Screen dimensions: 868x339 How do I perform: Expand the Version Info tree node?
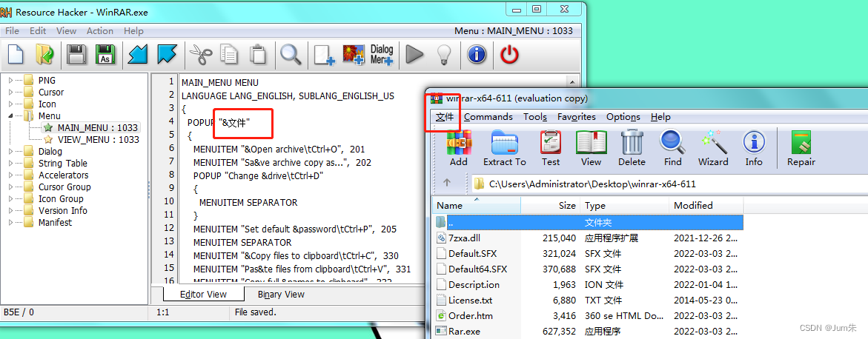coord(10,211)
